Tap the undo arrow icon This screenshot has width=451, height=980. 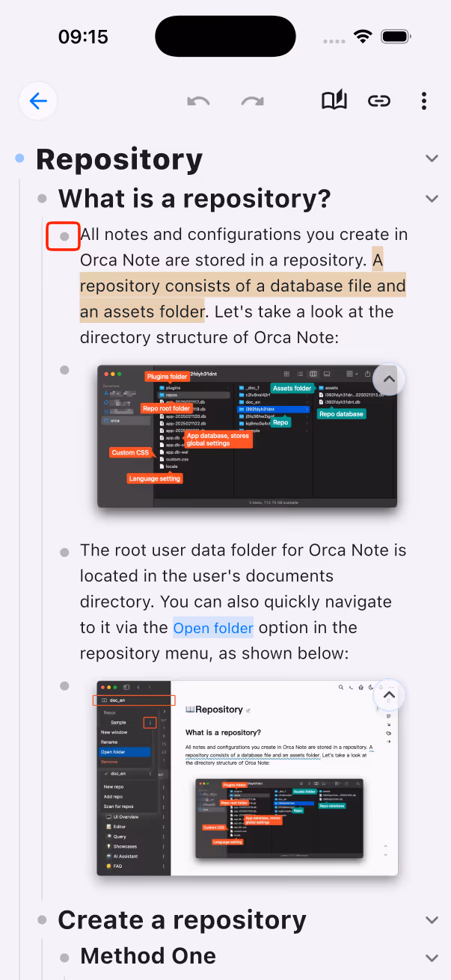click(198, 101)
